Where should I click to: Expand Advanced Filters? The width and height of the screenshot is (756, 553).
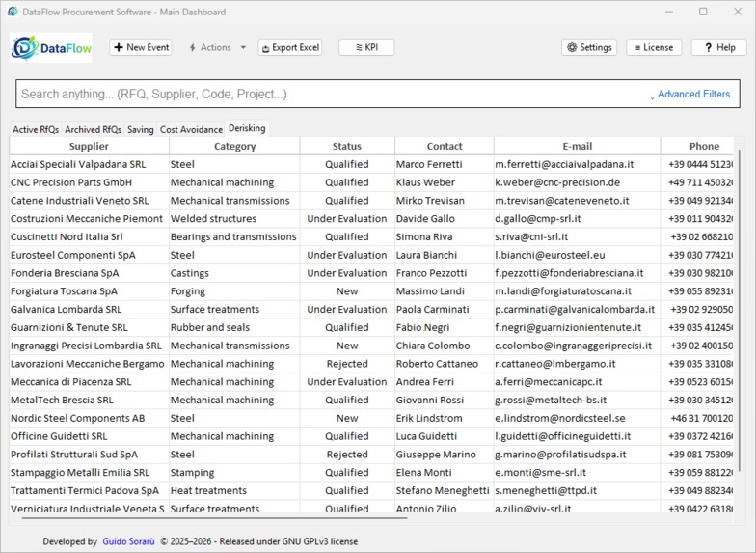pos(690,95)
